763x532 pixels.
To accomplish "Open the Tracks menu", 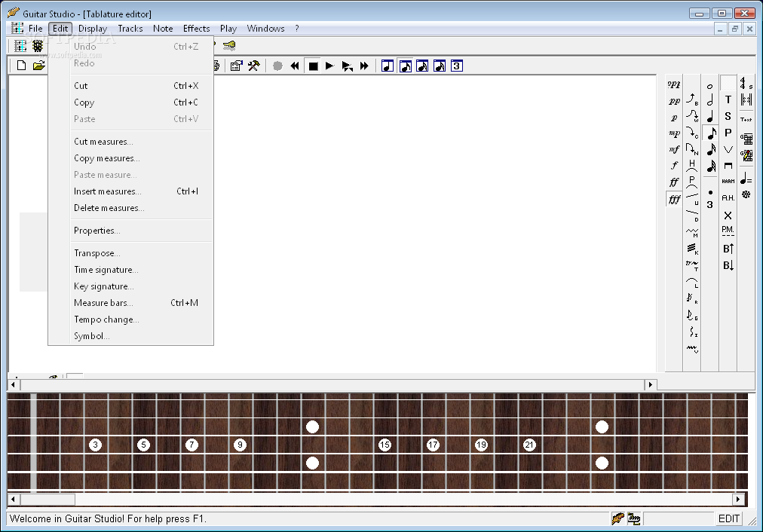I will click(130, 29).
